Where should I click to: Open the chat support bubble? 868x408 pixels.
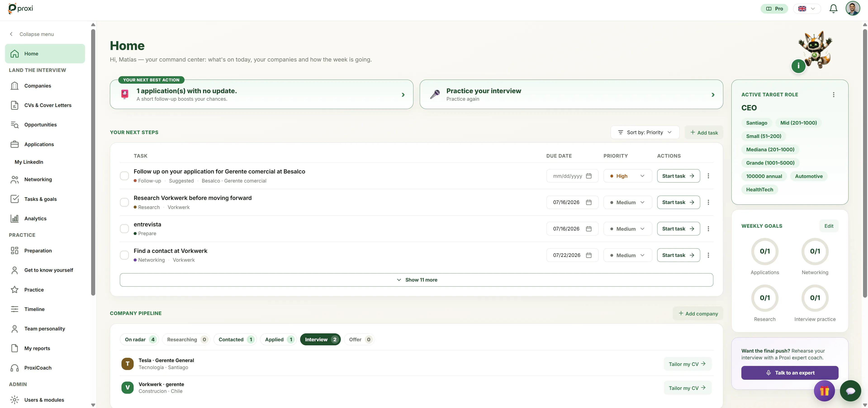pos(851,391)
